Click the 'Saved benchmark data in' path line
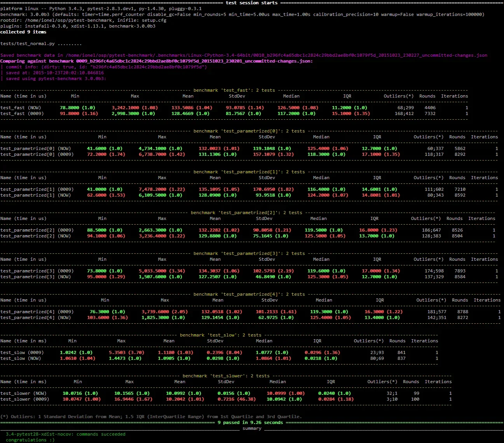 [x=244, y=55]
